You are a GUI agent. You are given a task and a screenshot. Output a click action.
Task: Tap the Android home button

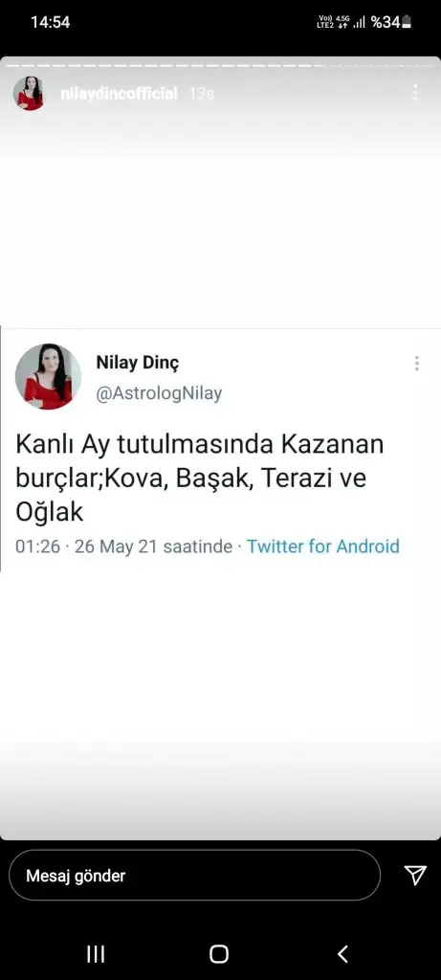tap(219, 954)
